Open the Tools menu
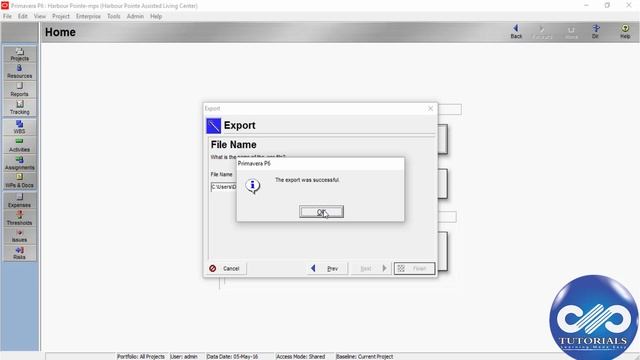The image size is (640, 360). (114, 16)
